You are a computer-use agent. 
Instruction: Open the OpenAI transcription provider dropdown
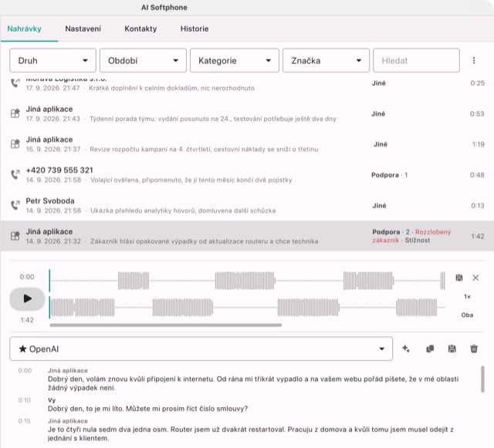point(201,349)
